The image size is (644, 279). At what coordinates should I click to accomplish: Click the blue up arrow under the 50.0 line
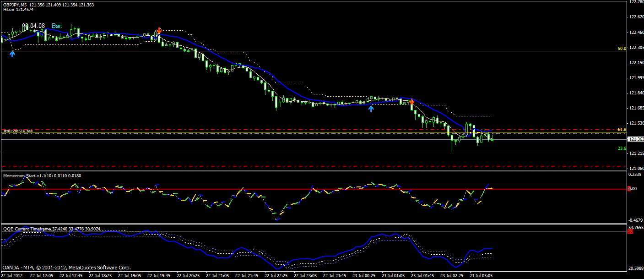[12, 54]
